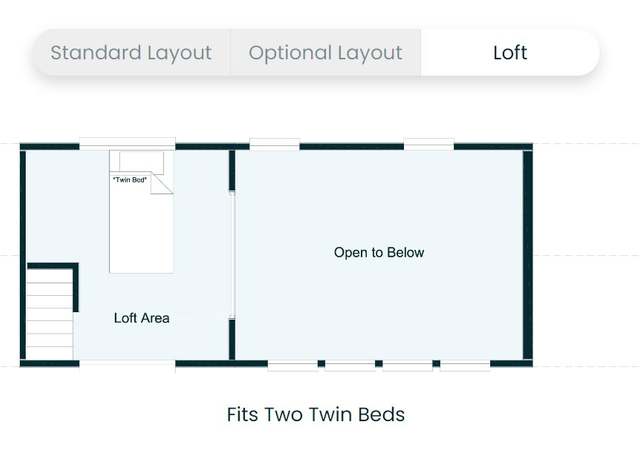The height and width of the screenshot is (459, 640).
Task: Click the window above the twin bed
Action: tap(127, 144)
